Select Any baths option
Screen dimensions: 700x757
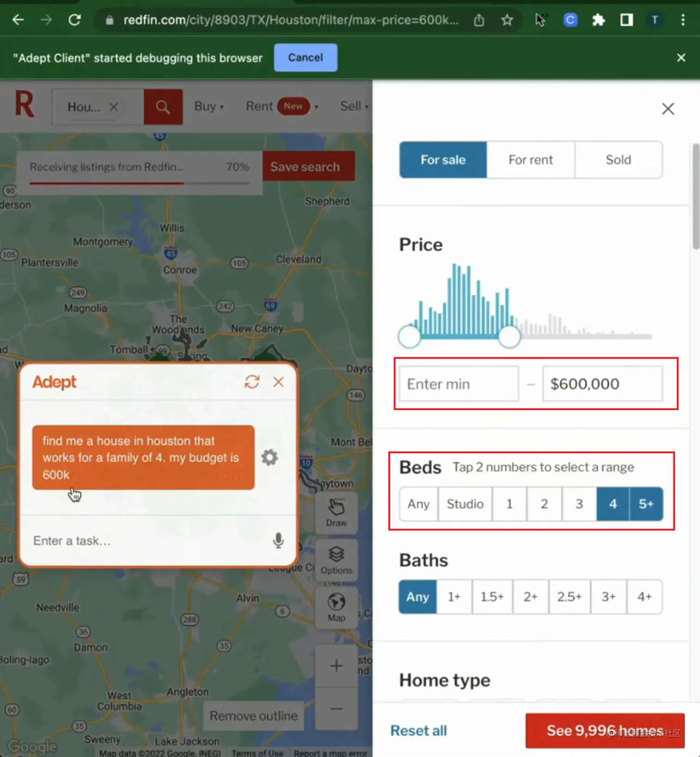pyautogui.click(x=418, y=597)
